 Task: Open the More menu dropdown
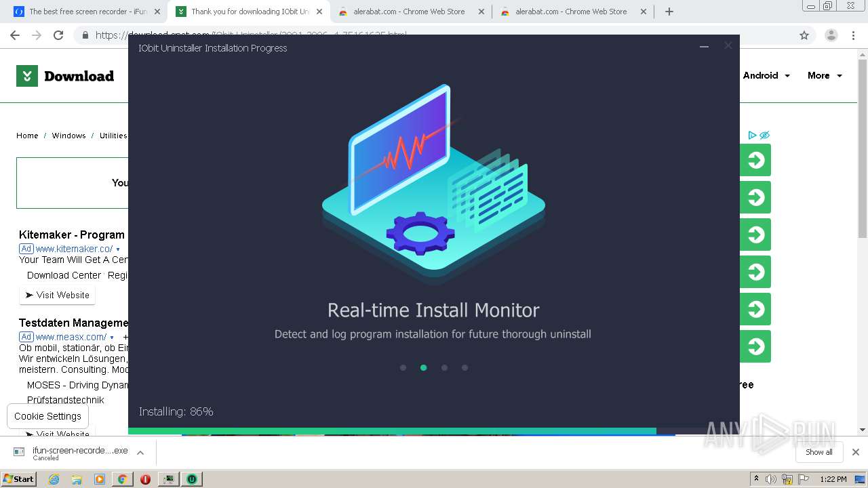(x=825, y=75)
